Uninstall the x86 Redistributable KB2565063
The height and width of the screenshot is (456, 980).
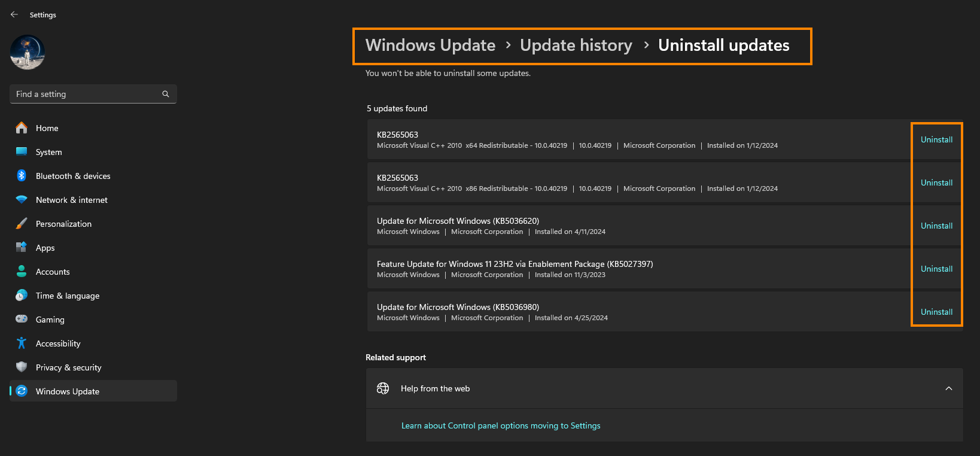tap(936, 183)
